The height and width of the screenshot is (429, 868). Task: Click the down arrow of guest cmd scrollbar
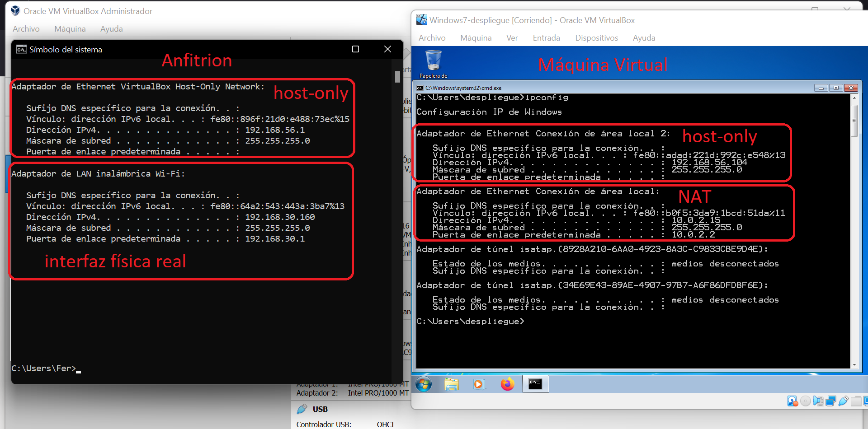tap(854, 364)
